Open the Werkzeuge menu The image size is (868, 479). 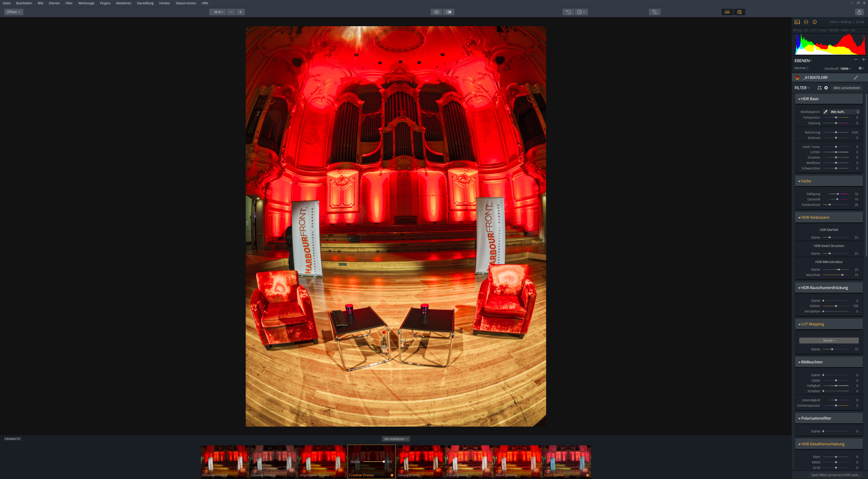click(x=86, y=3)
